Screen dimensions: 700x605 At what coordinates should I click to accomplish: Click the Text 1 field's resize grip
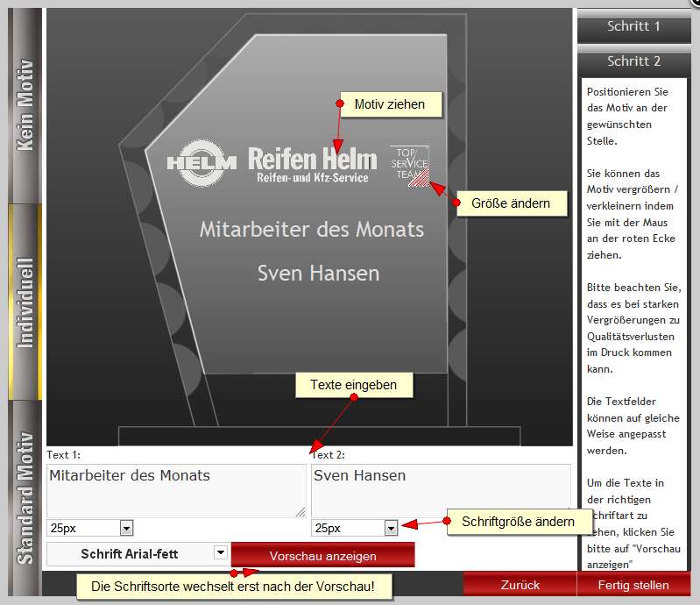[301, 512]
